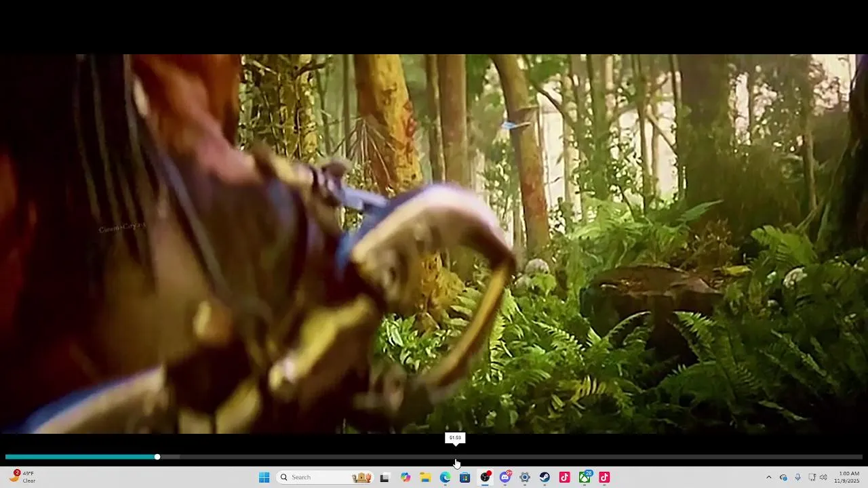This screenshot has width=868, height=488.
Task: Click the microphone tray icon
Action: coord(797,477)
